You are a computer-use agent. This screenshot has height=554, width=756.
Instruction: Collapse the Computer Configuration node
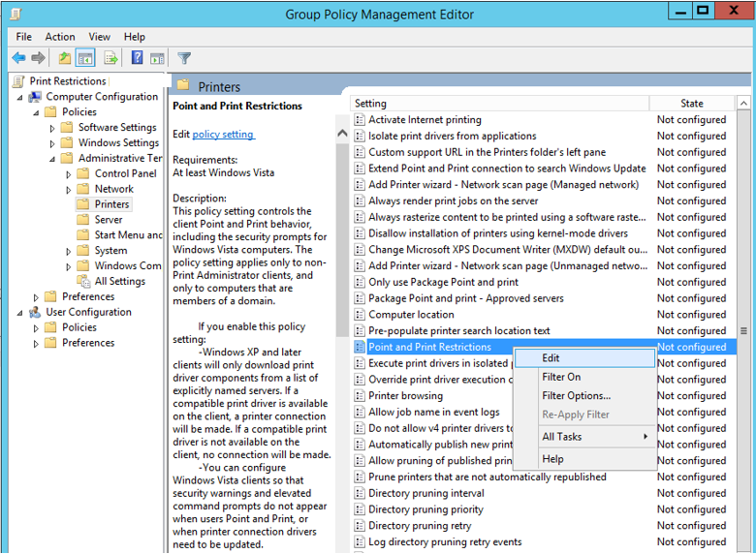[20, 97]
